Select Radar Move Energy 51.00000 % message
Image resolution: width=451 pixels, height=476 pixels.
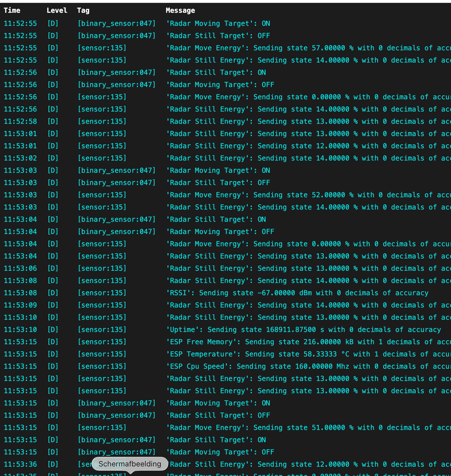[x=308, y=428]
